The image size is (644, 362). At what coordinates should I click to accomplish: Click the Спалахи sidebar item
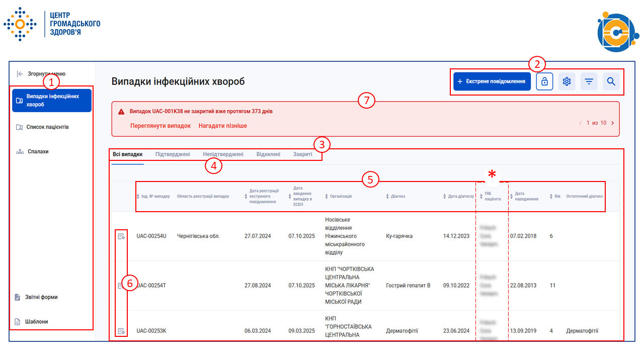click(x=38, y=151)
